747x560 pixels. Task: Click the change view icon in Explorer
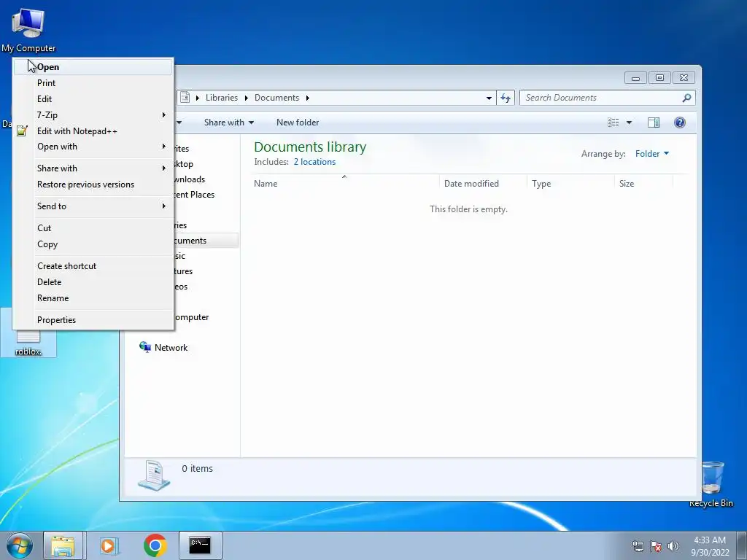pyautogui.click(x=613, y=122)
